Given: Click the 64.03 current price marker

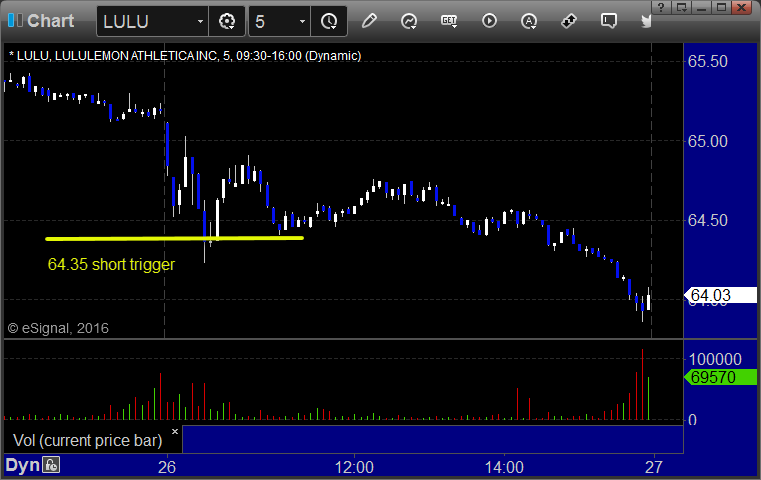Looking at the screenshot, I should pyautogui.click(x=721, y=295).
